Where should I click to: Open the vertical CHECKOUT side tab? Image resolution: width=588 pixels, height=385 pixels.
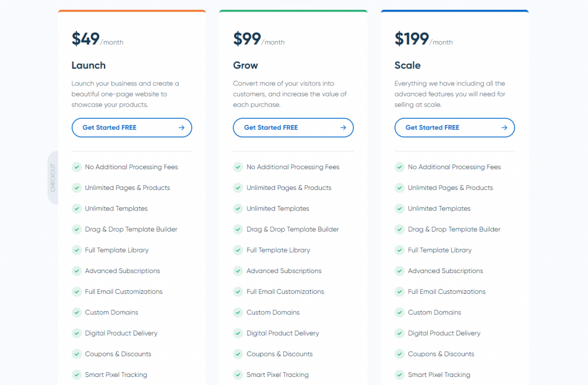pyautogui.click(x=53, y=178)
